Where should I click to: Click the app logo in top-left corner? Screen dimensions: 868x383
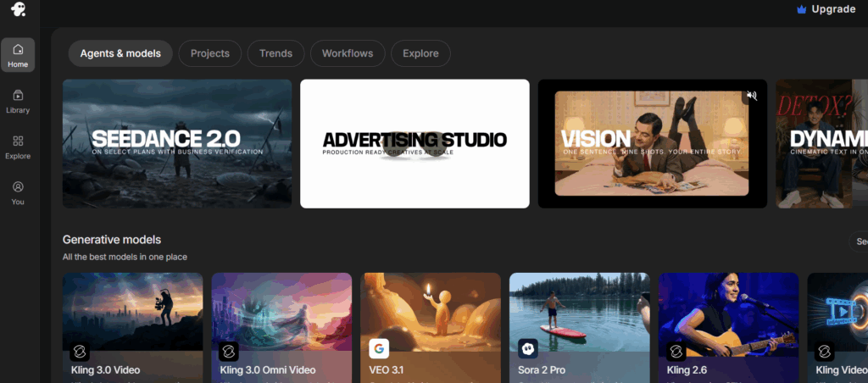18,10
